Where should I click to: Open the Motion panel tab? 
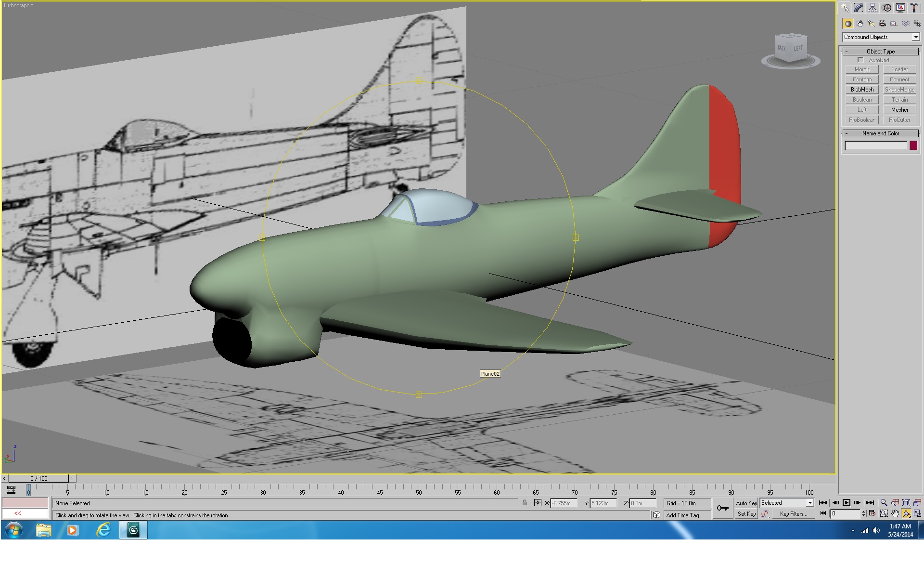tap(886, 8)
